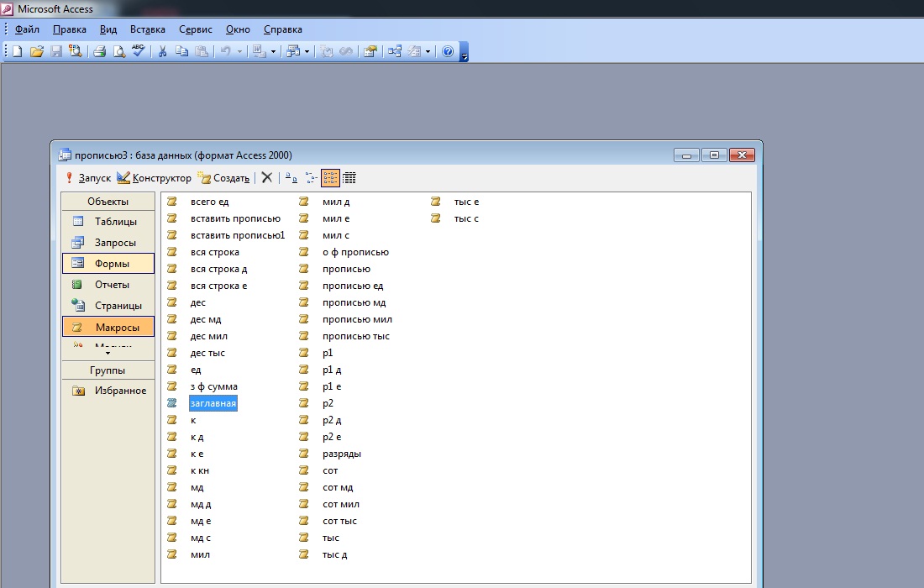Delete selected macro with X icon
Viewport: 924px width, 588px height.
click(x=267, y=178)
